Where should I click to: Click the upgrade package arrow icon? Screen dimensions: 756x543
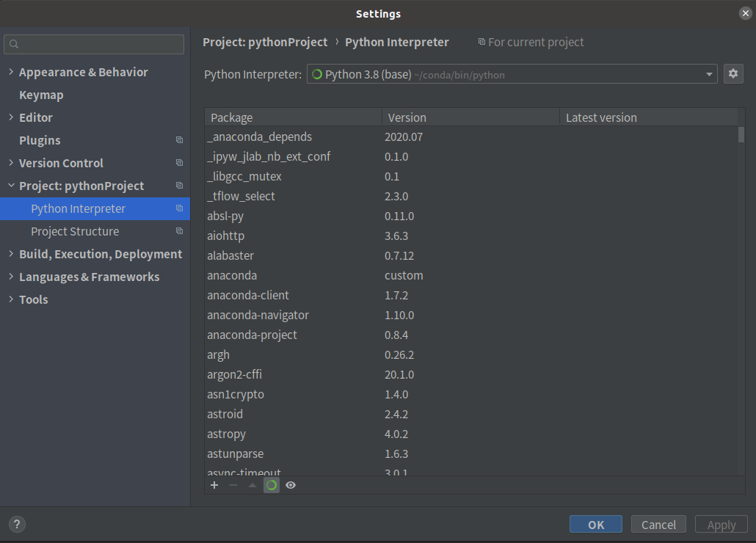252,485
